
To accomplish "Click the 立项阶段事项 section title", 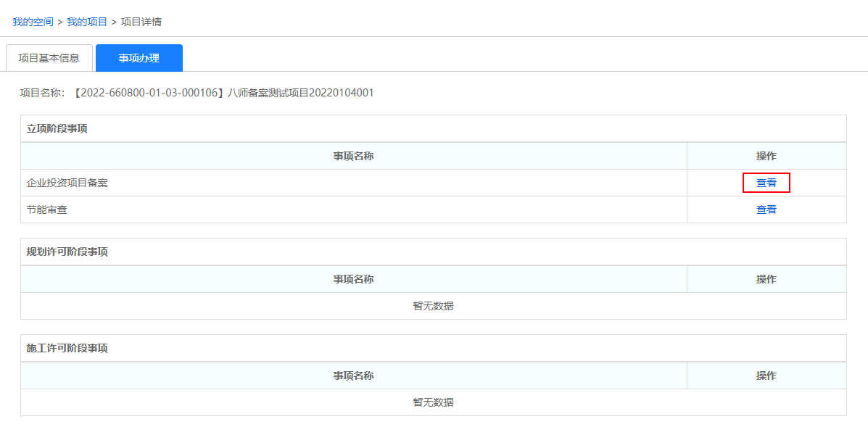I will (x=57, y=128).
